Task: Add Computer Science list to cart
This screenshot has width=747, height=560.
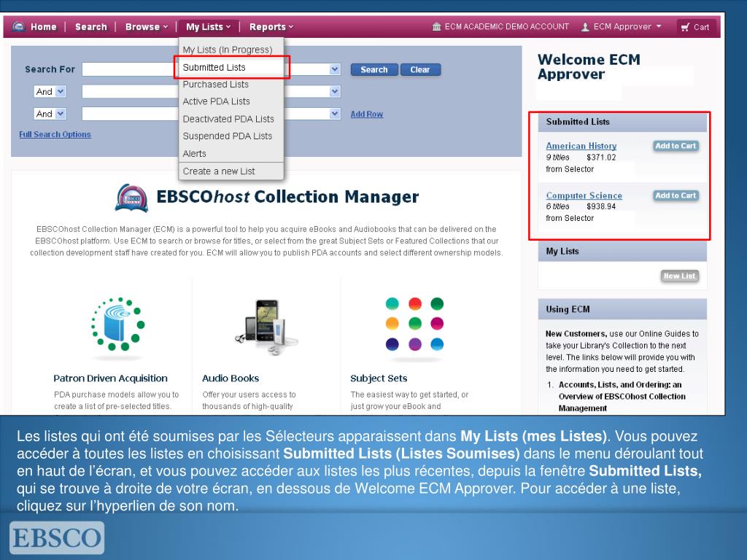Action: 676,195
